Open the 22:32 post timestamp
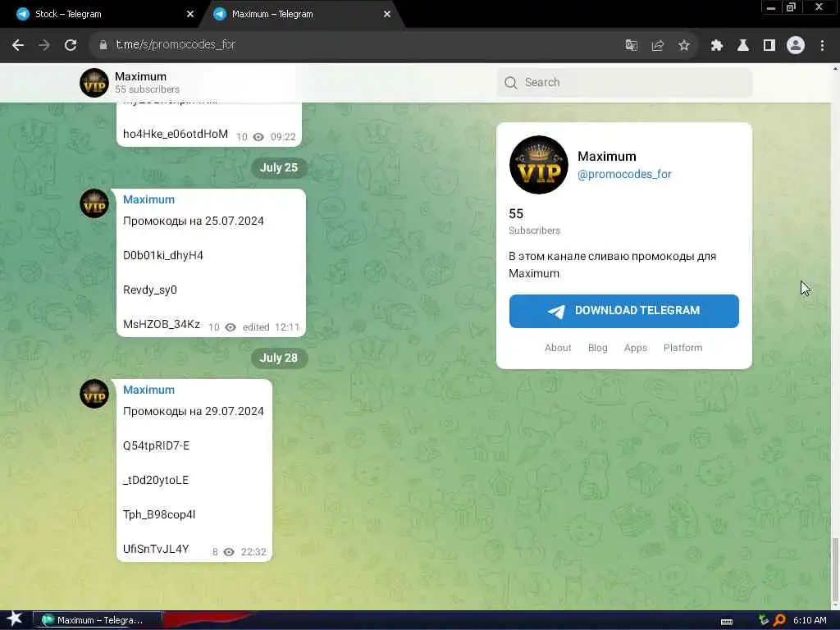 tap(253, 552)
